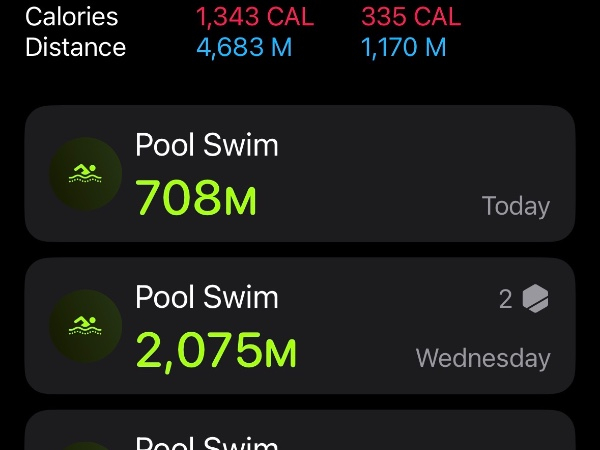Select the 335 CAL value
The height and width of the screenshot is (450, 600).
click(411, 17)
